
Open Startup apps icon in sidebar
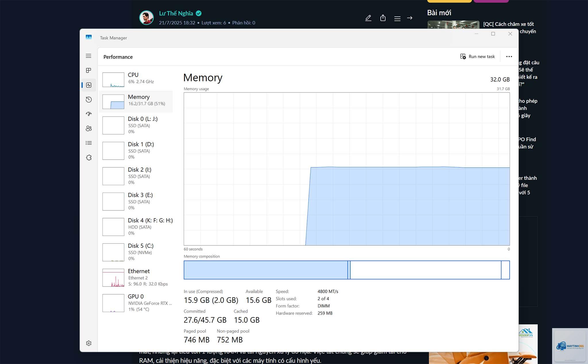coord(89,114)
